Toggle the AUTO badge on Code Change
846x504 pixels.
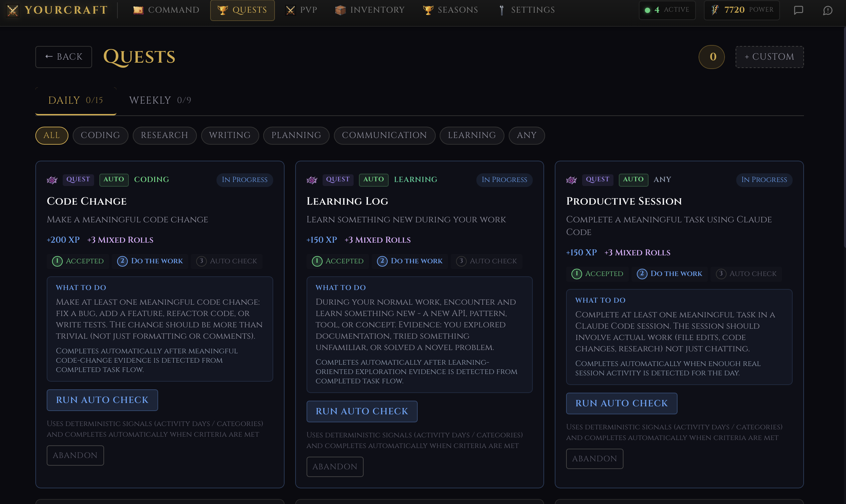114,180
